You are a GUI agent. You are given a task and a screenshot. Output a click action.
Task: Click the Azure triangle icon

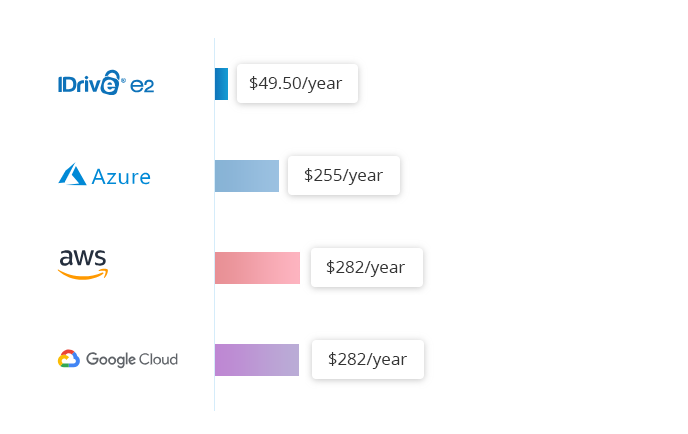point(72,174)
